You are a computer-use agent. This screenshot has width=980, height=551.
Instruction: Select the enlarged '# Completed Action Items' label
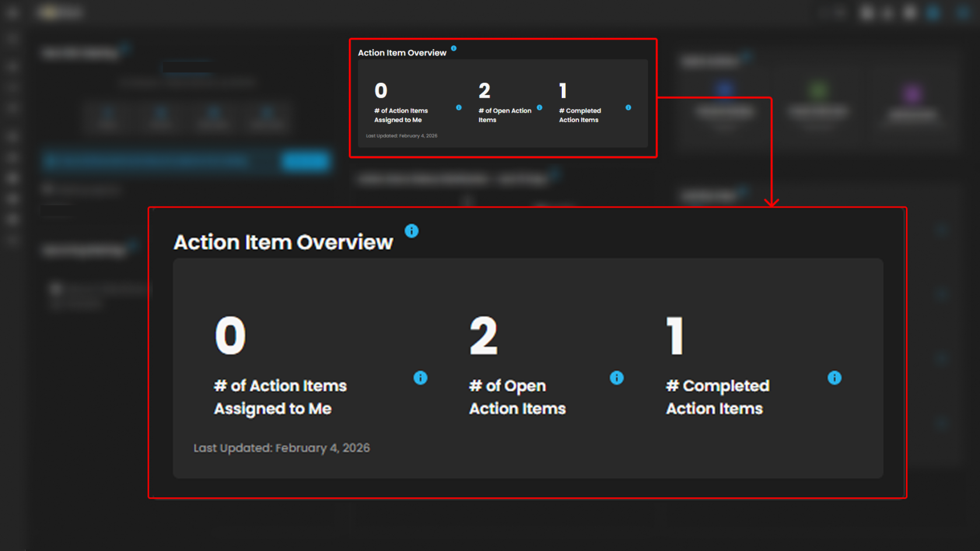(717, 397)
